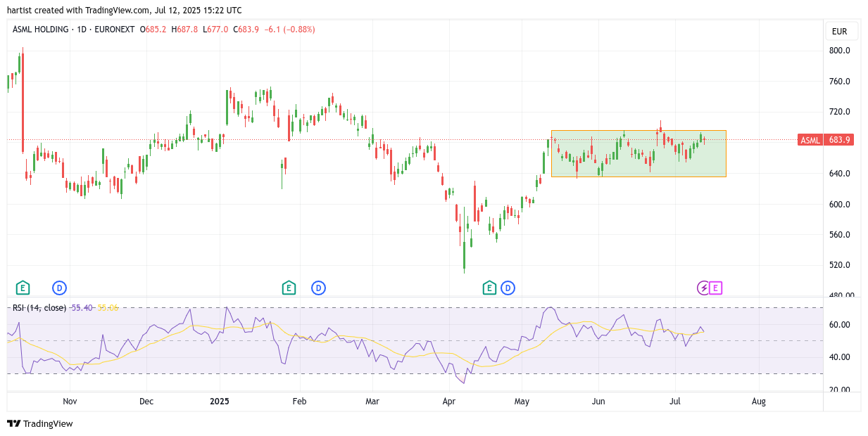Click the green earnings marker in mid-October

click(x=23, y=288)
